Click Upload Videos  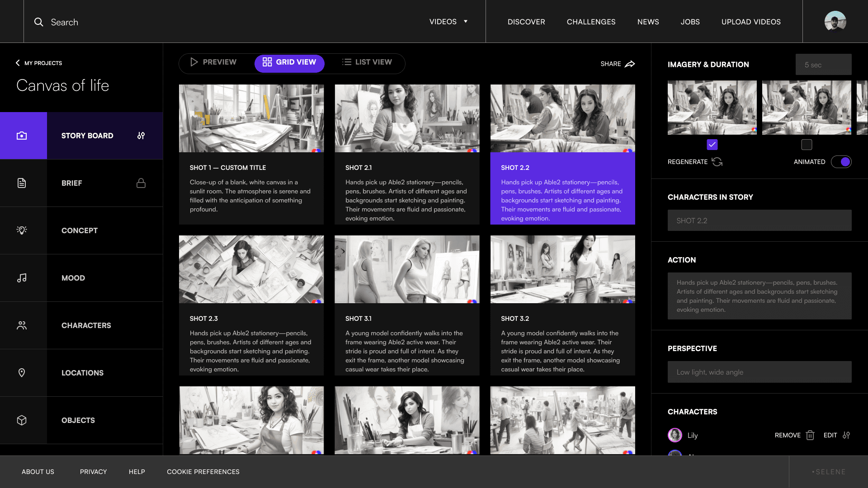tap(751, 22)
